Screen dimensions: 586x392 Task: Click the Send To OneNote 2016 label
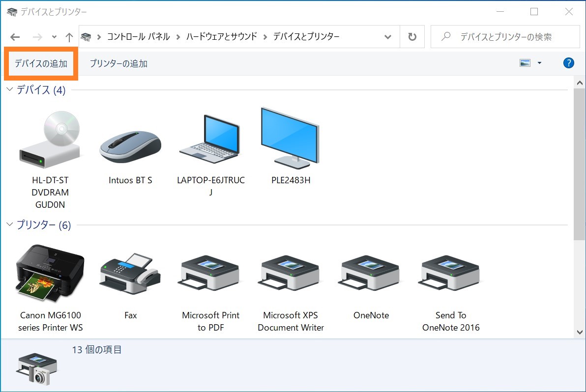click(451, 321)
